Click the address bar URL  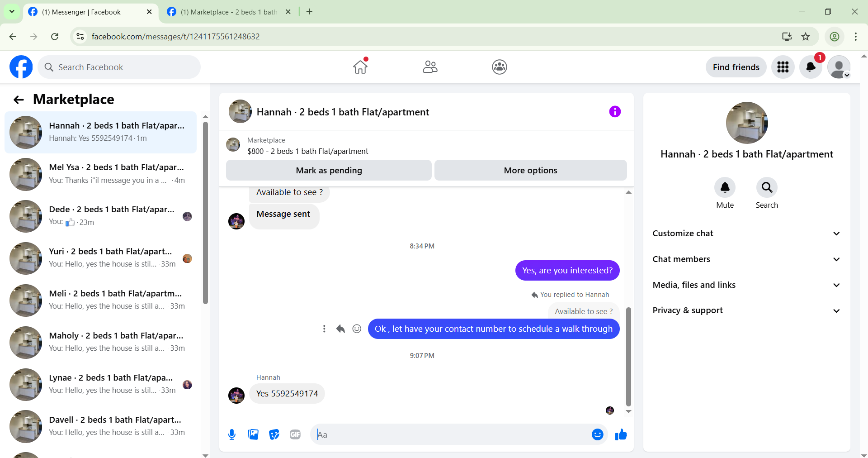click(175, 37)
